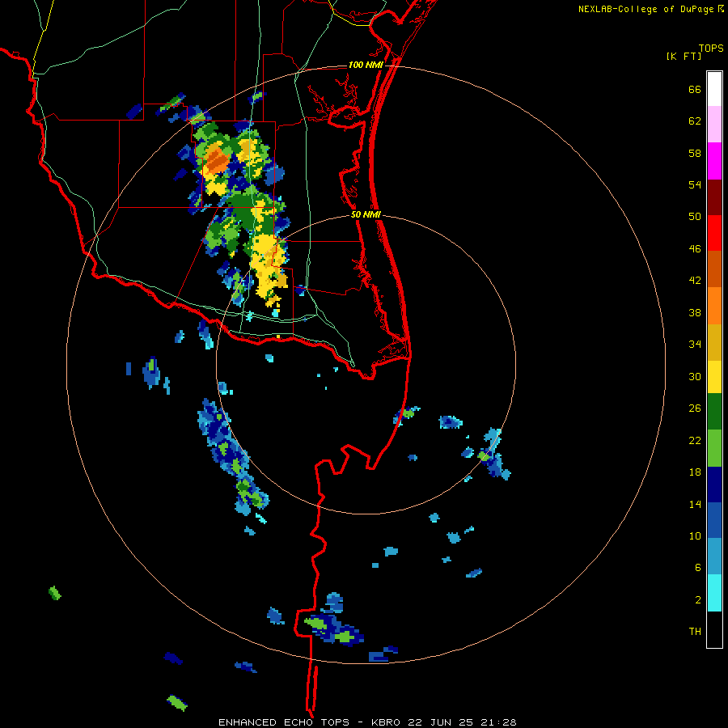Click the dark red (maroon) legend swatch
The width and height of the screenshot is (728, 728).
[x=714, y=197]
